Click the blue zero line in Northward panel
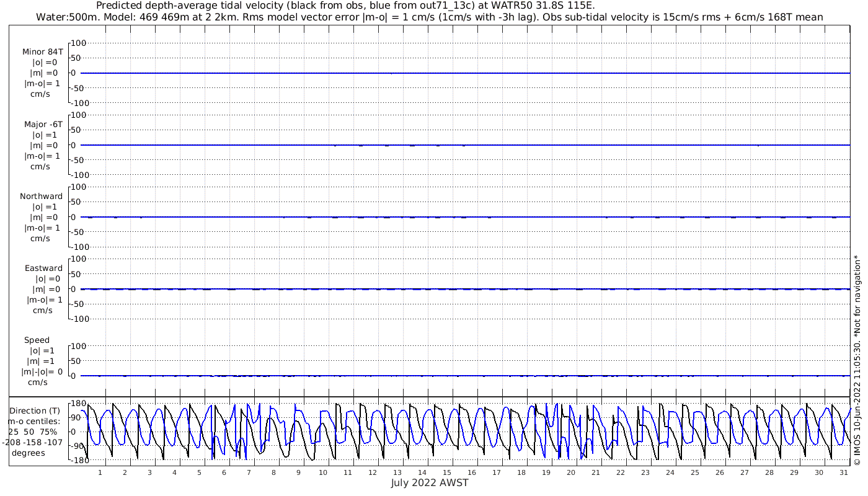868x496 pixels. 465,217
